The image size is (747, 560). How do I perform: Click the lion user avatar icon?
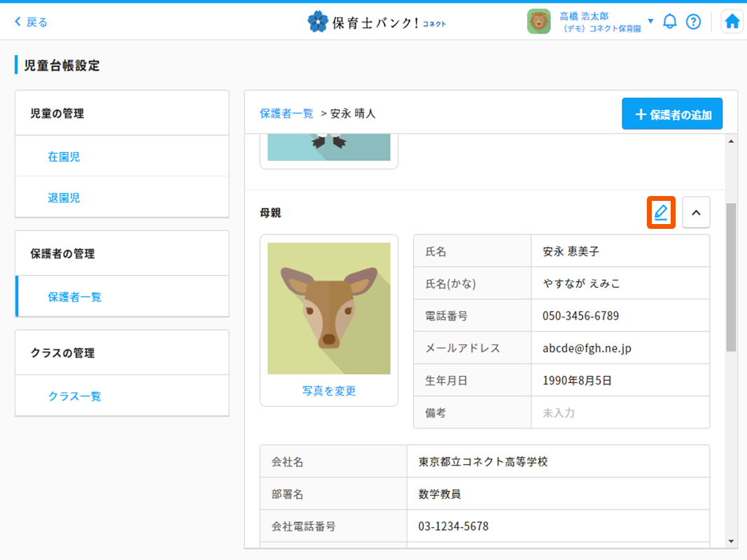(x=538, y=22)
